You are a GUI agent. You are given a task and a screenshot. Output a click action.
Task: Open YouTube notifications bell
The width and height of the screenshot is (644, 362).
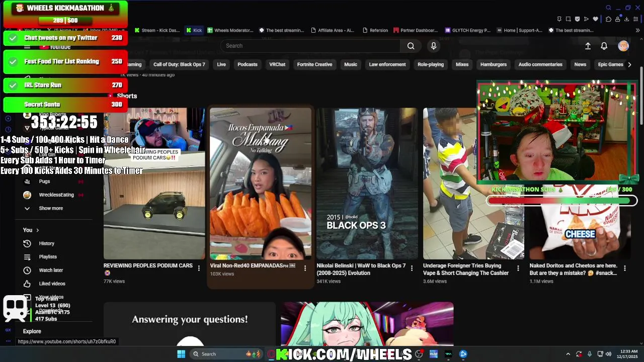(x=604, y=46)
